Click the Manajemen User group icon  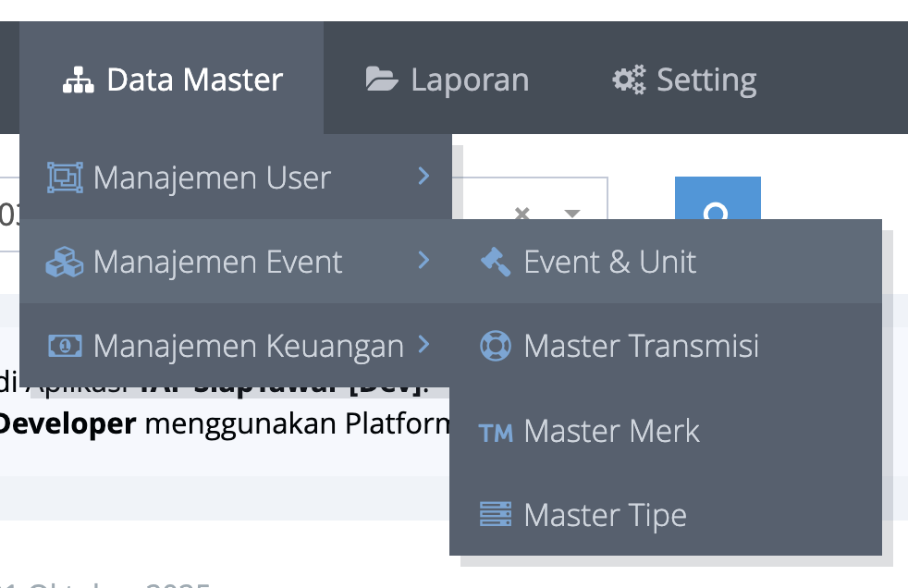click(x=64, y=178)
